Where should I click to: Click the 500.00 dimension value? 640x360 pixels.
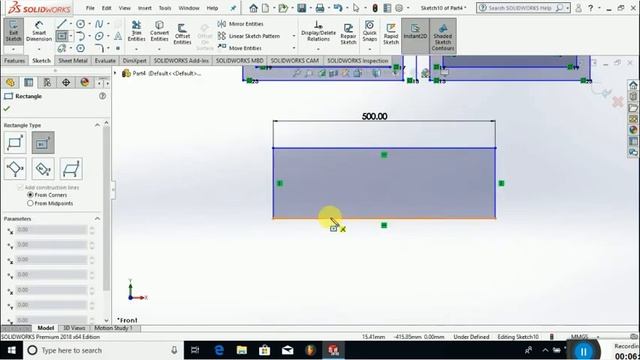374,116
